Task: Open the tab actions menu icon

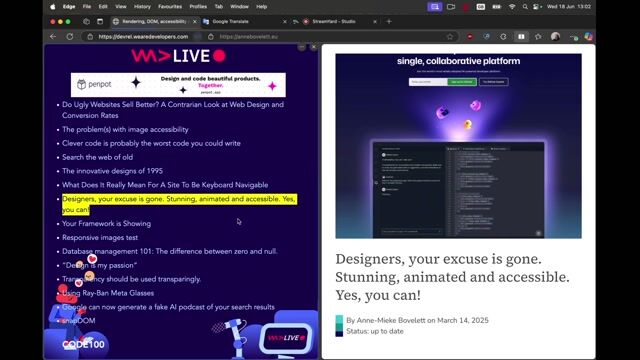Action: [x=100, y=22]
